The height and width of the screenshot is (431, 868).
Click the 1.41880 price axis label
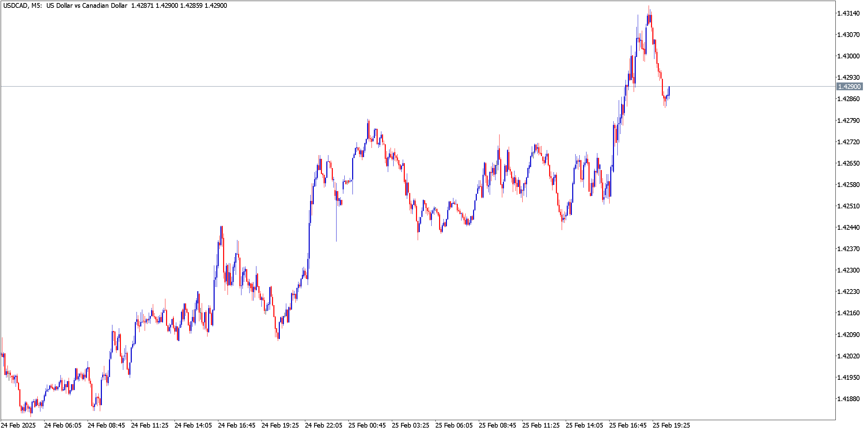pos(848,399)
